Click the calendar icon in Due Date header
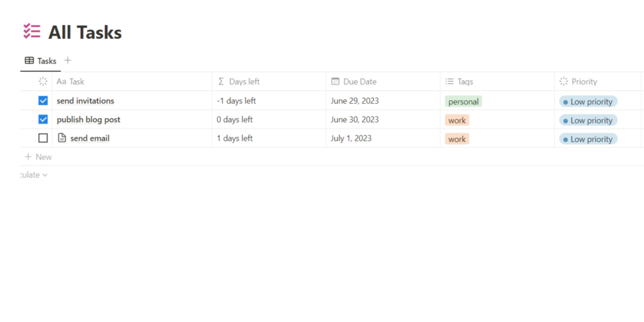This screenshot has width=644, height=322. pyautogui.click(x=335, y=81)
